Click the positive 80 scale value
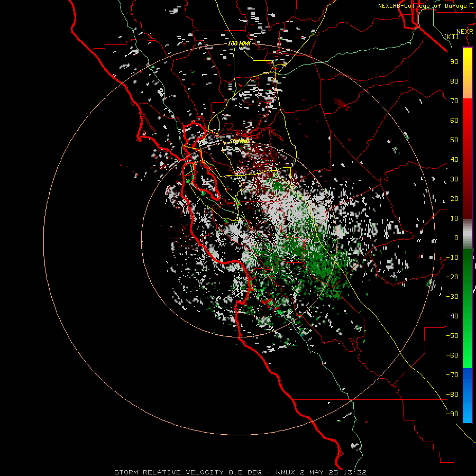476x476 pixels. tap(454, 81)
